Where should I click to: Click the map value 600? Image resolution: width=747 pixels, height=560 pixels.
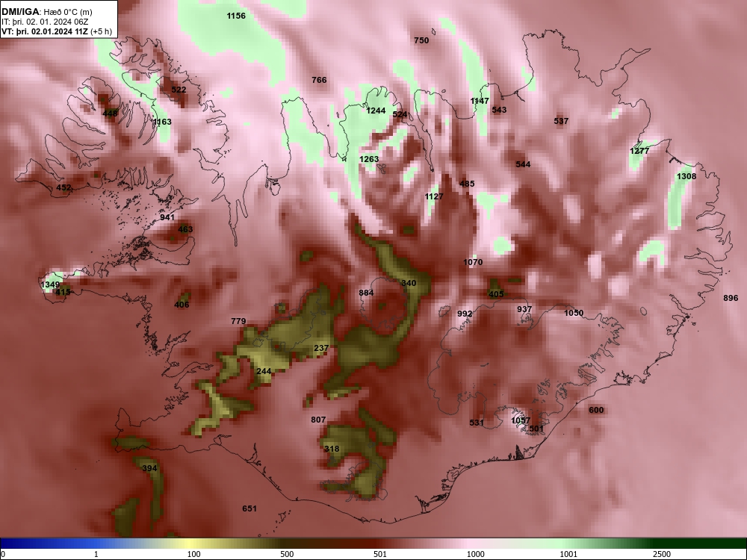[596, 410]
